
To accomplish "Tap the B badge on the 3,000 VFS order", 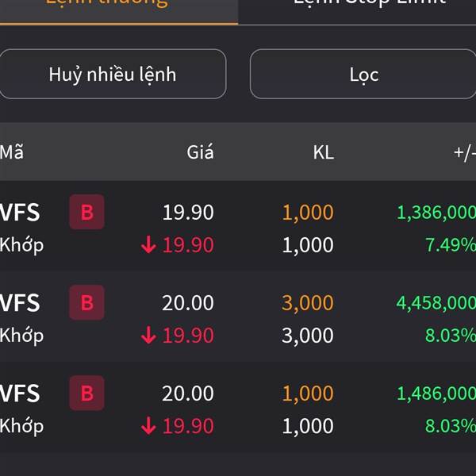I will pos(86,302).
